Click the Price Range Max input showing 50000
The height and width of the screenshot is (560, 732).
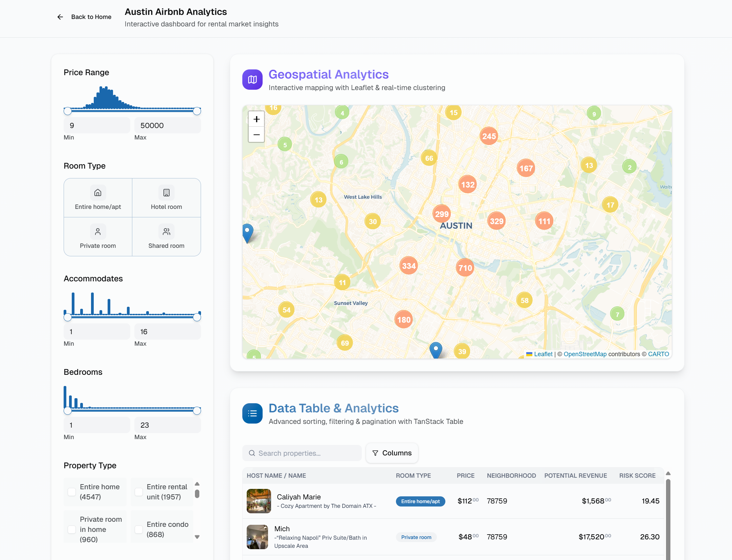click(168, 125)
